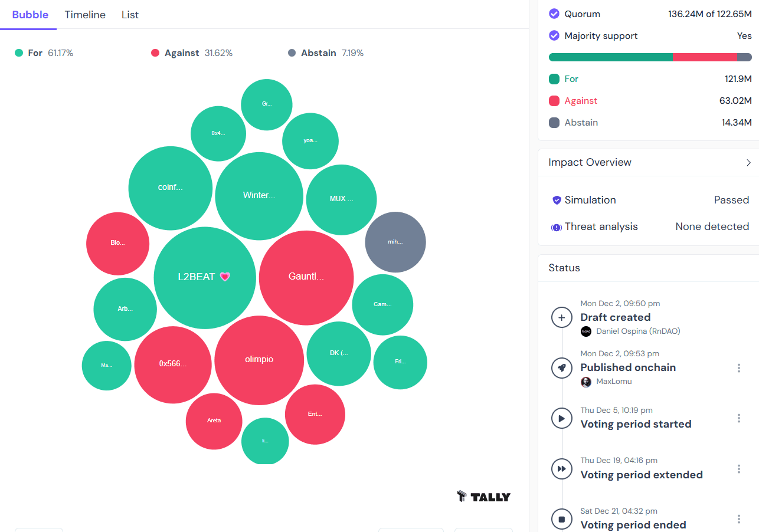This screenshot has width=759, height=532.
Task: Click the 63.02M Against vote count
Action: (x=735, y=101)
